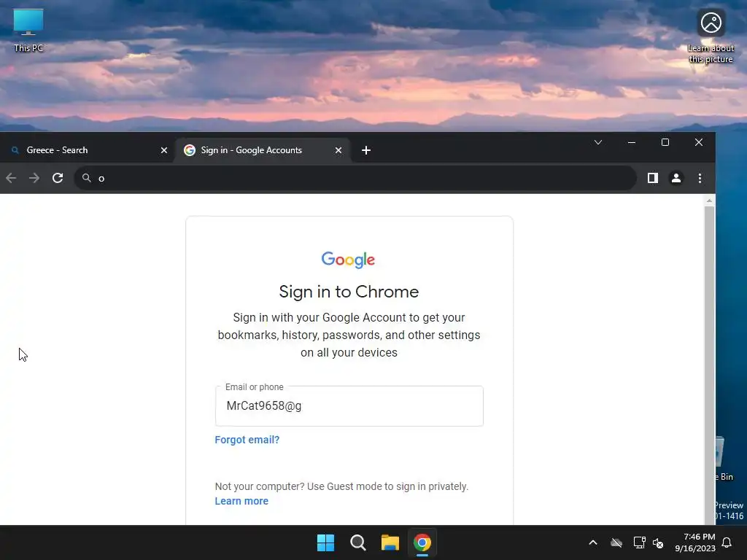Open the network status tray icon
This screenshot has height=560, width=747.
click(x=639, y=542)
